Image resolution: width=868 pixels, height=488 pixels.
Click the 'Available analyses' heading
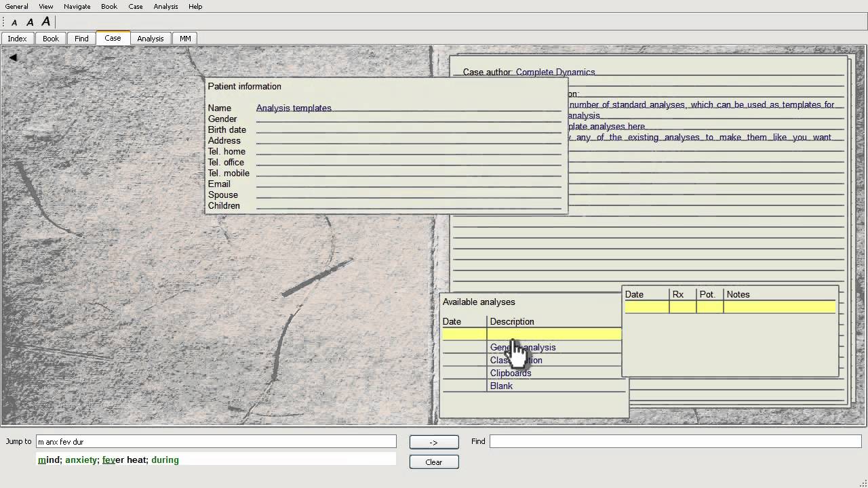coord(479,302)
